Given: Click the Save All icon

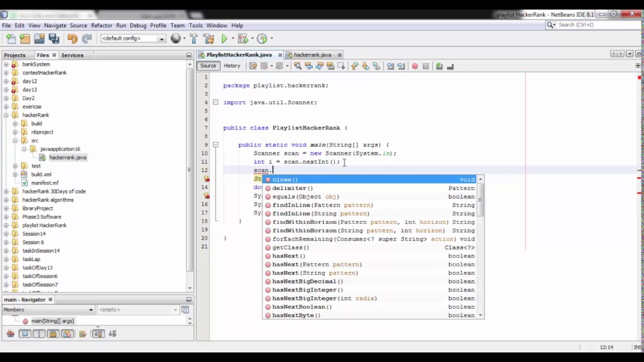Looking at the screenshot, I should pyautogui.click(x=54, y=38).
